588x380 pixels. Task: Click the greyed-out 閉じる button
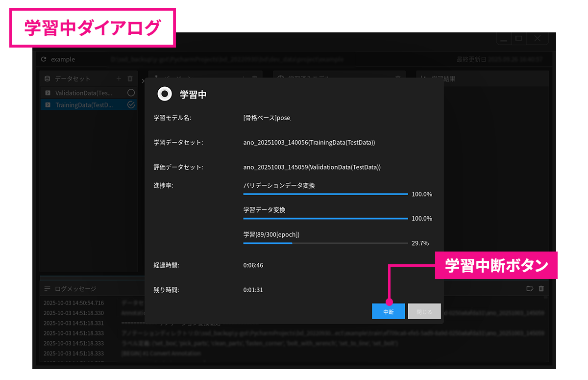point(424,311)
